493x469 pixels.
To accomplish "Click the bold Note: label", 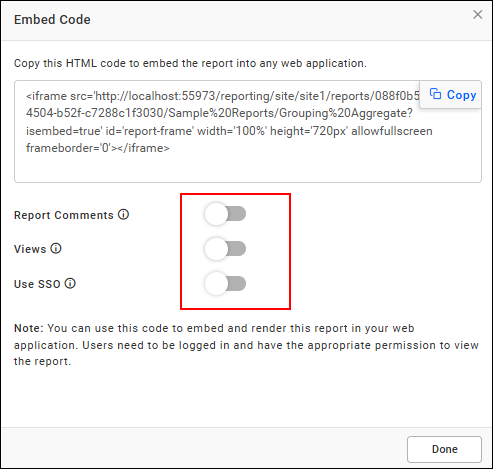I will tap(29, 328).
